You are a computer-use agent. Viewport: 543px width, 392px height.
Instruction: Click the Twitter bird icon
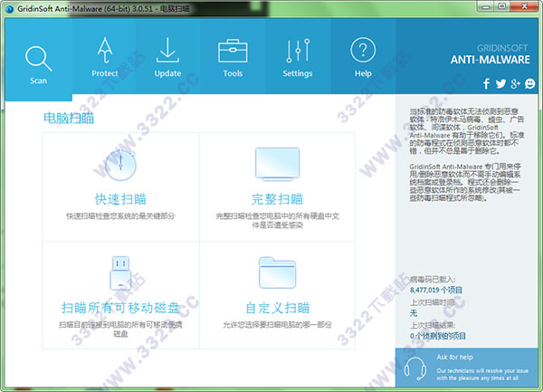tap(500, 83)
